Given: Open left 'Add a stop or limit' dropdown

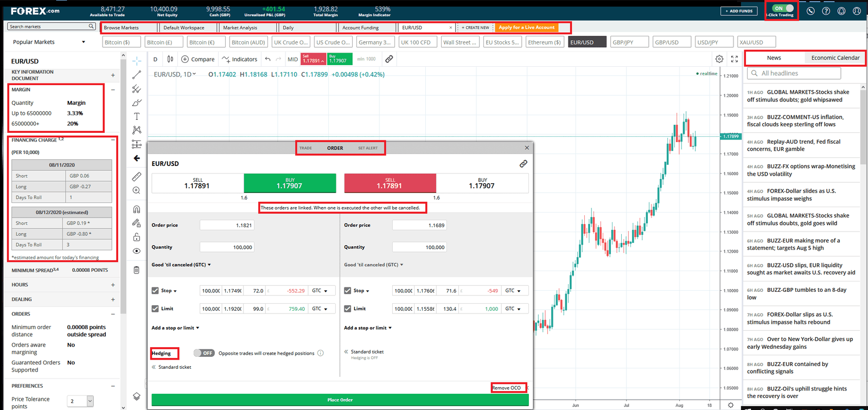Looking at the screenshot, I should coord(175,328).
